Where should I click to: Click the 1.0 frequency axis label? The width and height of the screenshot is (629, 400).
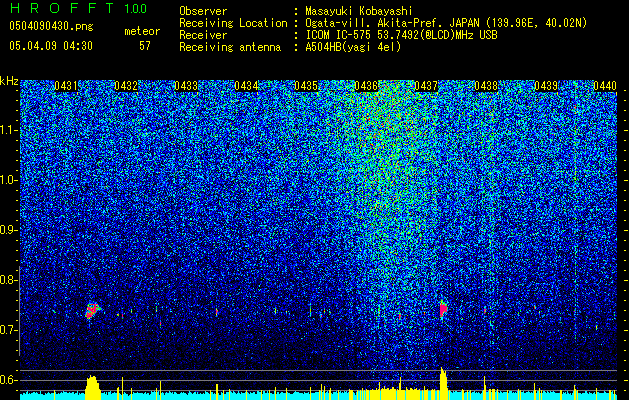coord(8,180)
